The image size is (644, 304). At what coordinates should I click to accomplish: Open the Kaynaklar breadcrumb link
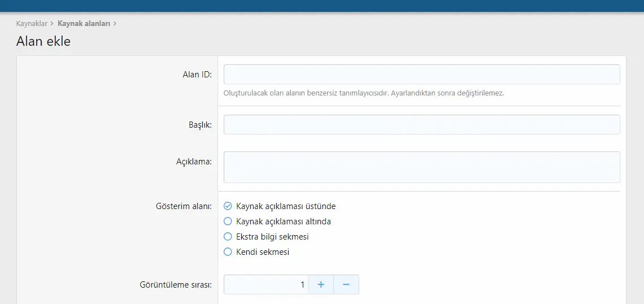32,23
